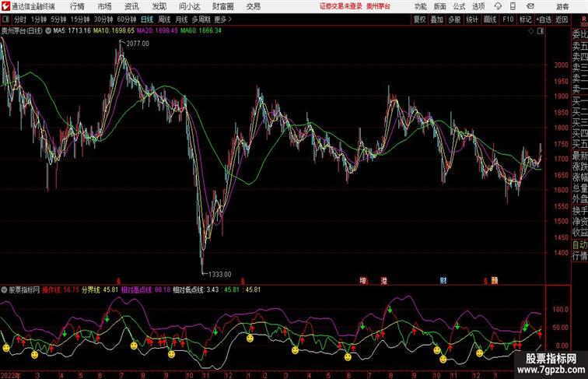
Task: Open the mobile phone icon
Action: [x=513, y=6]
